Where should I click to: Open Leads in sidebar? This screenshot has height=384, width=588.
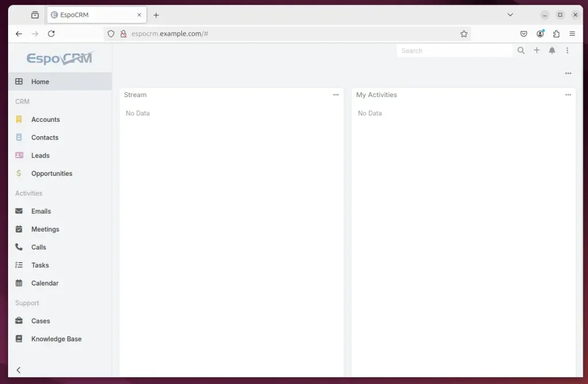(x=60, y=155)
